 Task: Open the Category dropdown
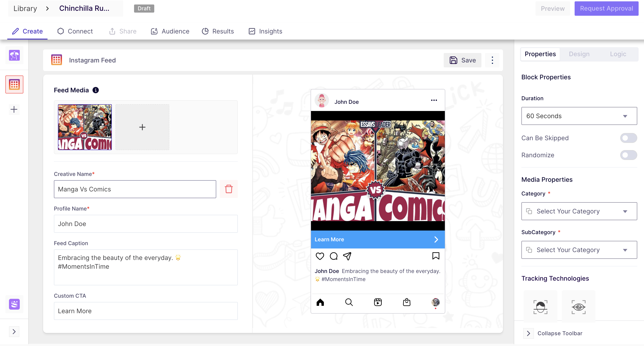click(579, 211)
